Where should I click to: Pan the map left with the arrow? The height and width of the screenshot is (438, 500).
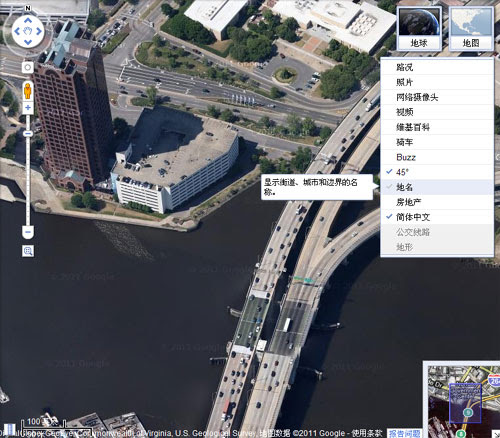click(16, 31)
